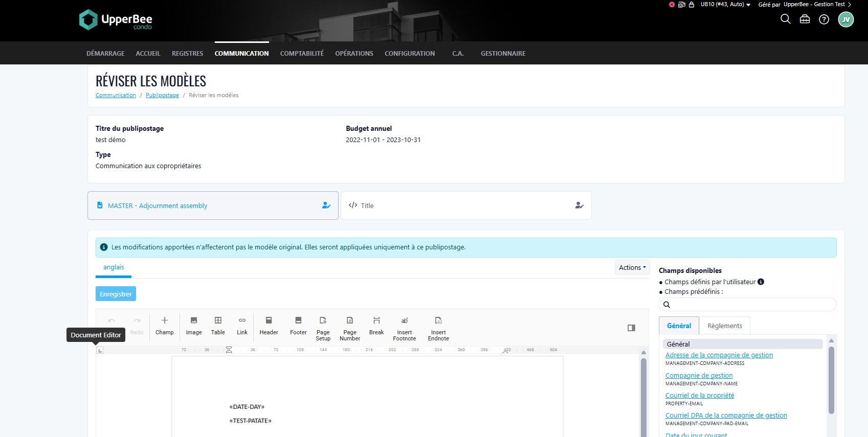Image resolution: width=868 pixels, height=437 pixels.
Task: Select the anglais language tab
Action: 114,267
